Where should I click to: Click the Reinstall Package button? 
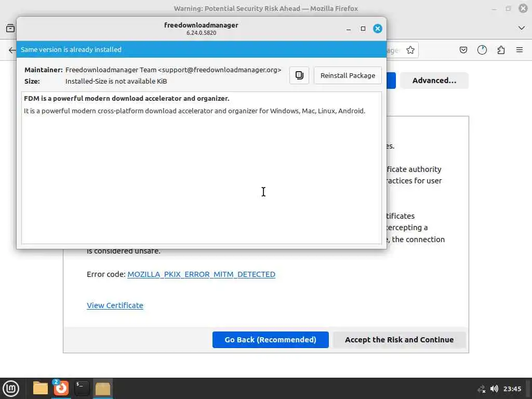348,75
